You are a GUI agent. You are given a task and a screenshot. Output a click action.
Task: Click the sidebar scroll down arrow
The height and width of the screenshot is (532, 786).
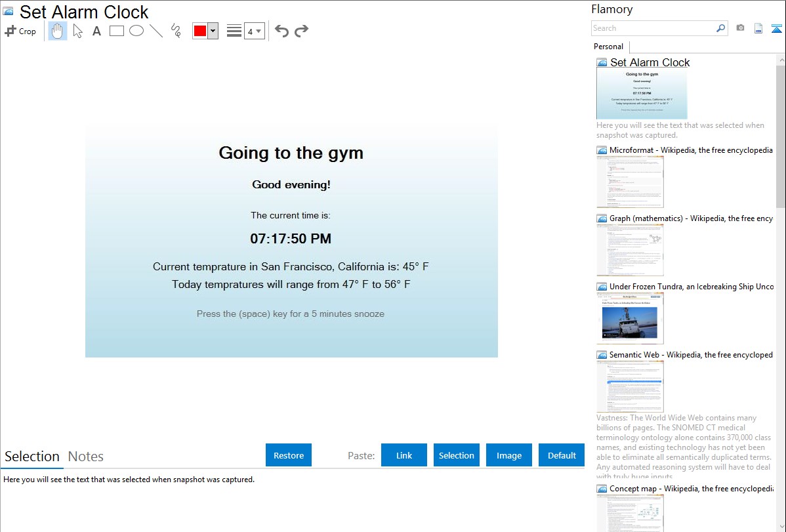pos(781,527)
